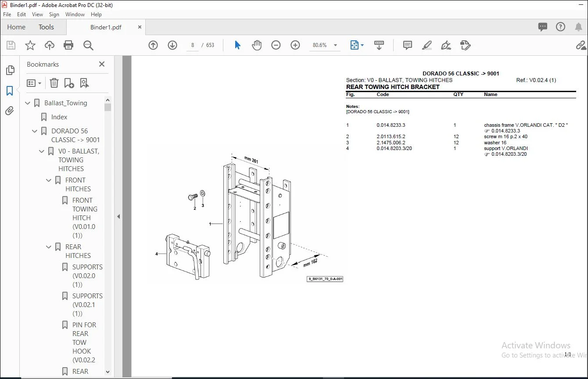The height and width of the screenshot is (379, 588).
Task: Click the Save file icon
Action: coord(11,45)
